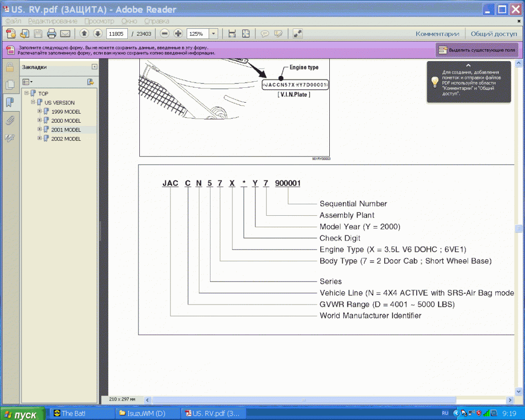Select the 2000 MODEL bookmark
This screenshot has height=420, width=525.
click(66, 121)
